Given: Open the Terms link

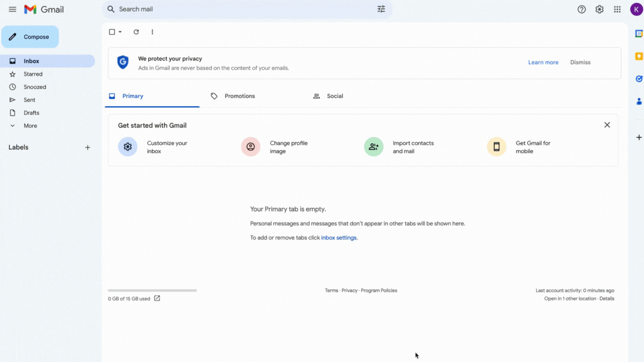Looking at the screenshot, I should (x=332, y=290).
